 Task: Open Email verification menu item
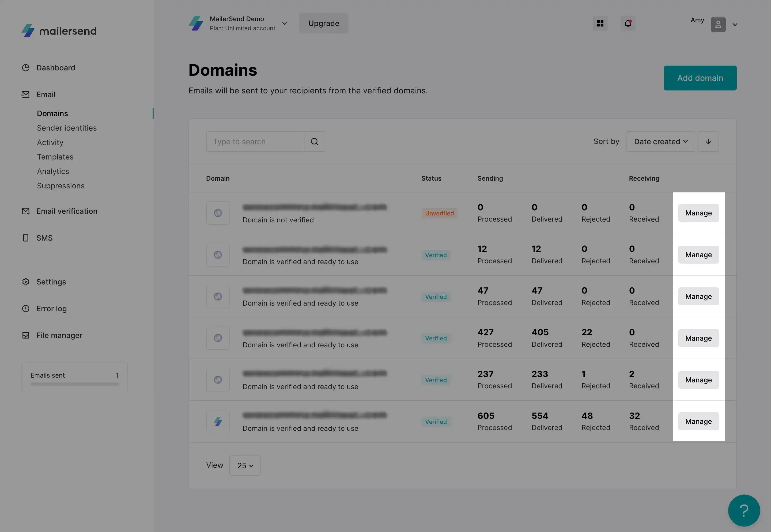[67, 211]
